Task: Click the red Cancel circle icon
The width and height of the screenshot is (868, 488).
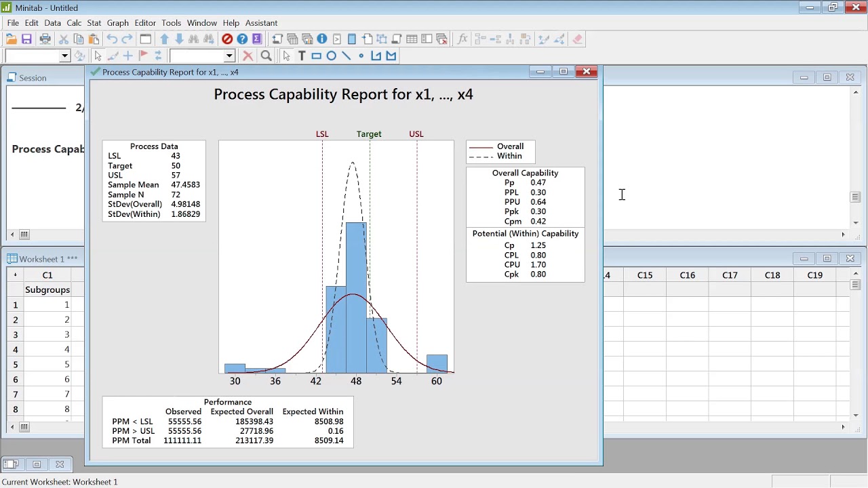Action: click(227, 39)
